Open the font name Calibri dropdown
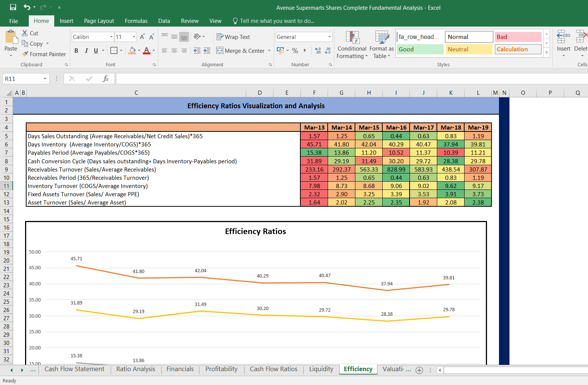 111,37
